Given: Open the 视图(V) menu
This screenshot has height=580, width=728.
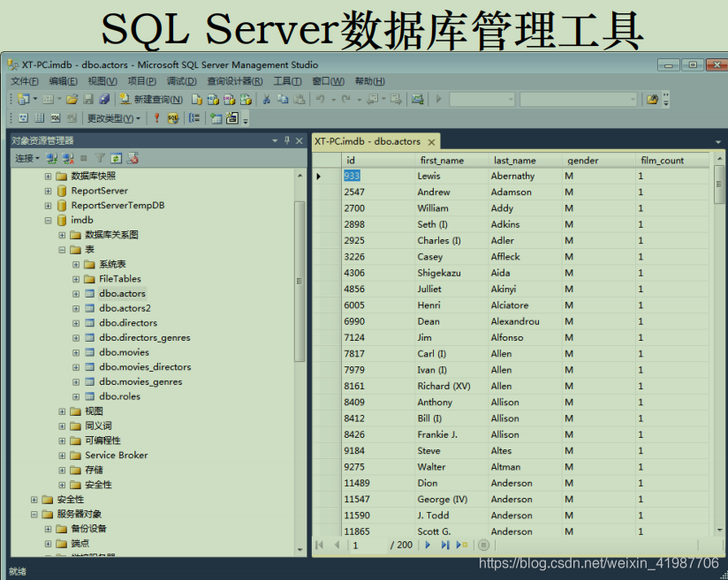Looking at the screenshot, I should point(102,82).
